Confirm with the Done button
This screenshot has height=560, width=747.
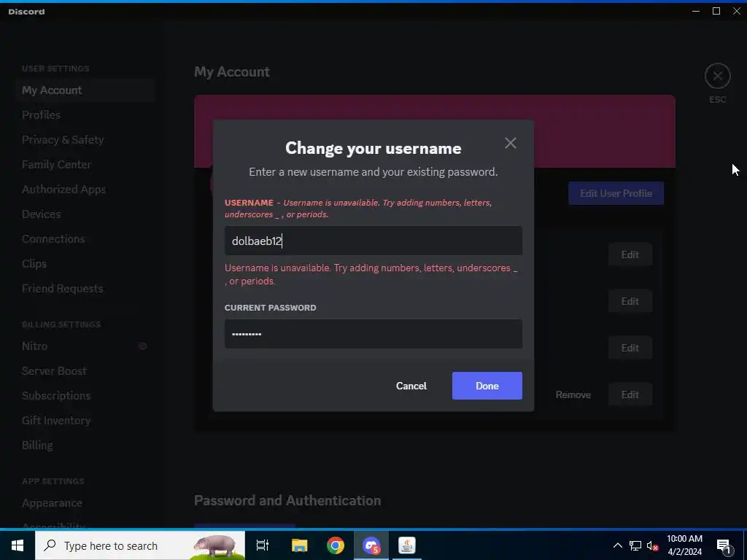pyautogui.click(x=487, y=386)
